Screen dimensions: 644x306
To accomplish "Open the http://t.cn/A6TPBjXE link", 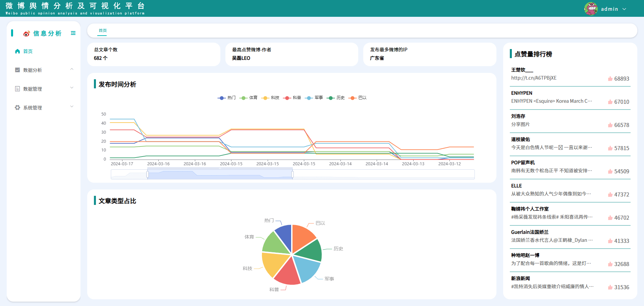I will click(534, 78).
